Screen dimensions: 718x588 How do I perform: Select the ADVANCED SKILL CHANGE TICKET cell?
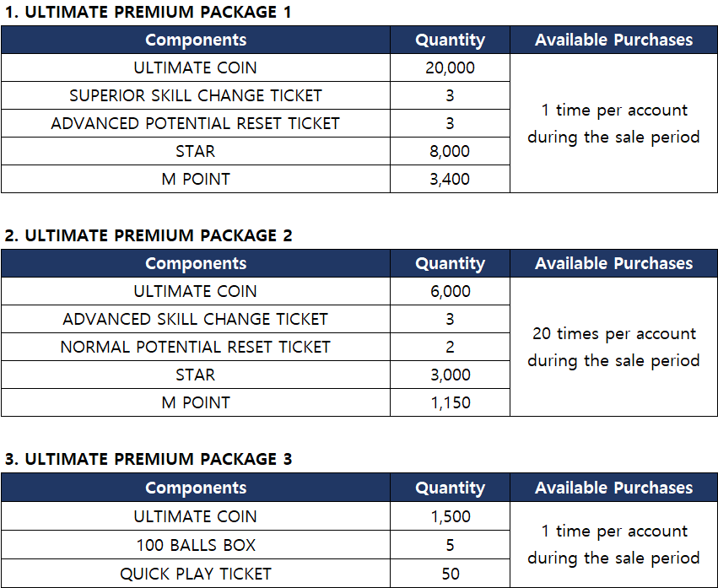(x=196, y=319)
